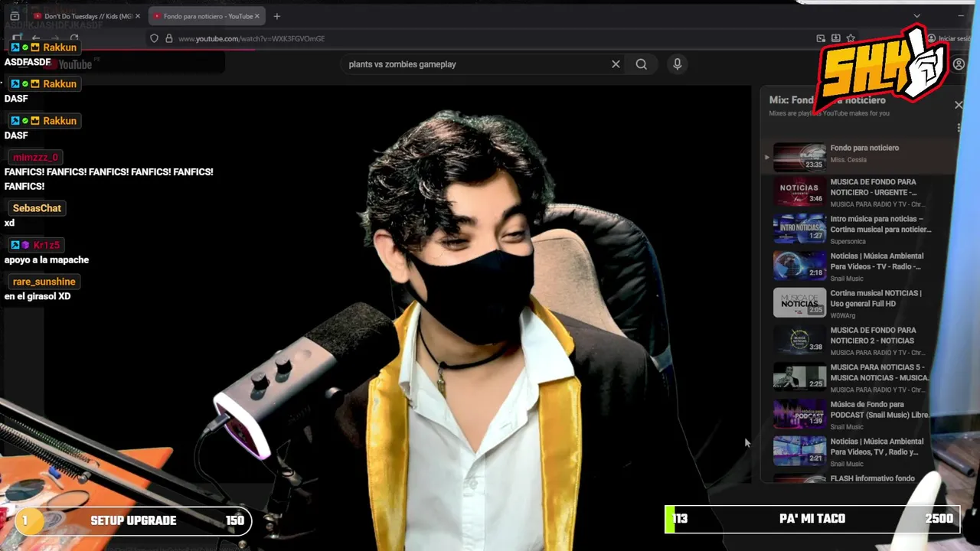Click "Iniciar sesión" in browser toolbar

[949, 38]
